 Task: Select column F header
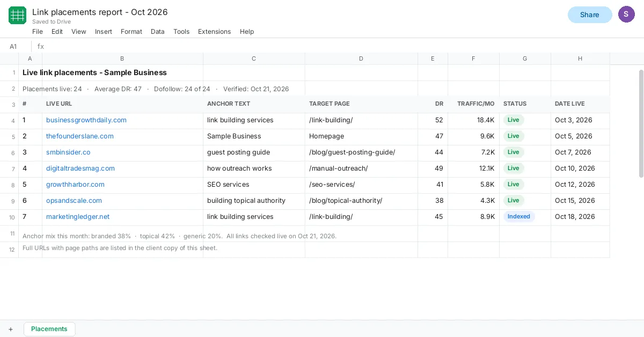tap(473, 58)
